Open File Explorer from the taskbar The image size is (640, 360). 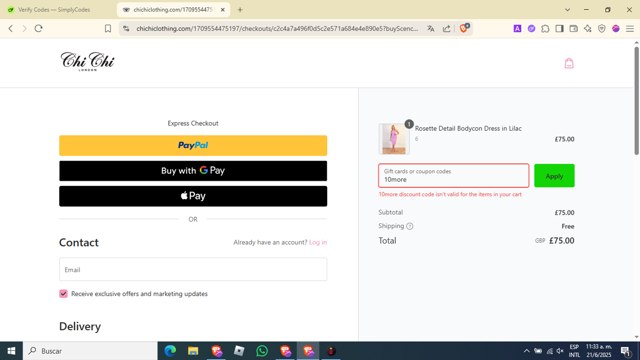click(x=193, y=351)
